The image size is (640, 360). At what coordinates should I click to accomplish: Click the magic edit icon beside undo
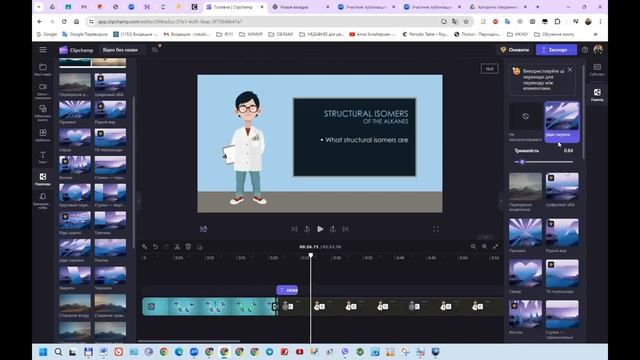(144, 247)
